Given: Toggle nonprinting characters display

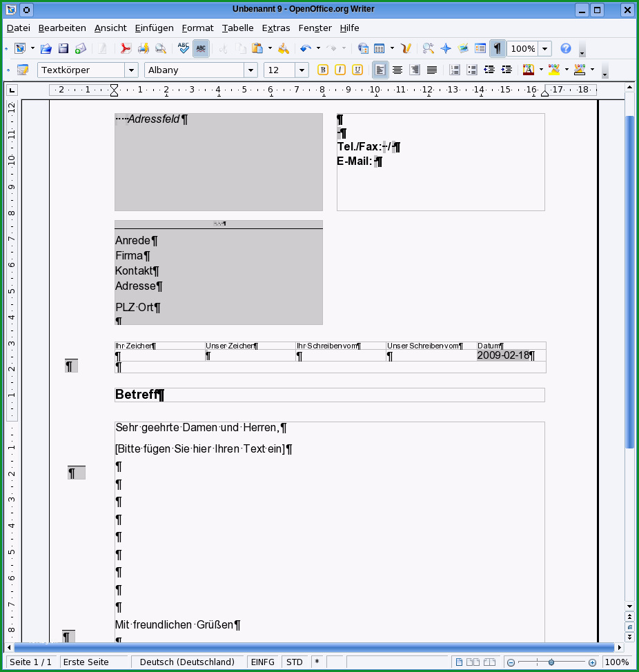Looking at the screenshot, I should [x=497, y=48].
